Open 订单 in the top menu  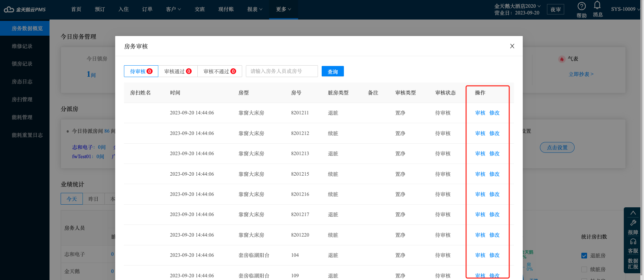[x=147, y=9]
